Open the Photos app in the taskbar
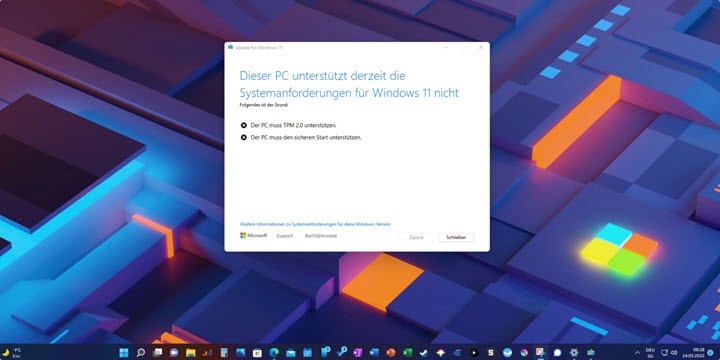720x360 pixels. (x=241, y=353)
